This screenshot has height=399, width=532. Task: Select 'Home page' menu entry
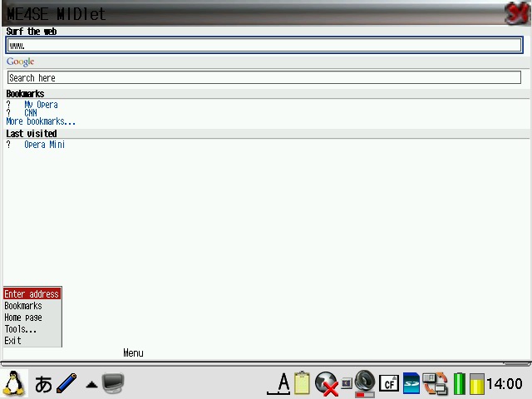pyautogui.click(x=23, y=318)
